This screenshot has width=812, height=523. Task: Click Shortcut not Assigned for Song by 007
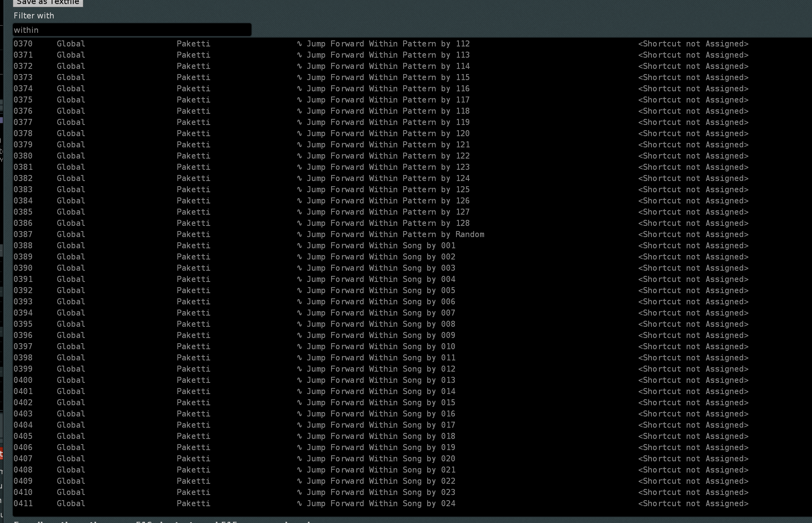693,313
